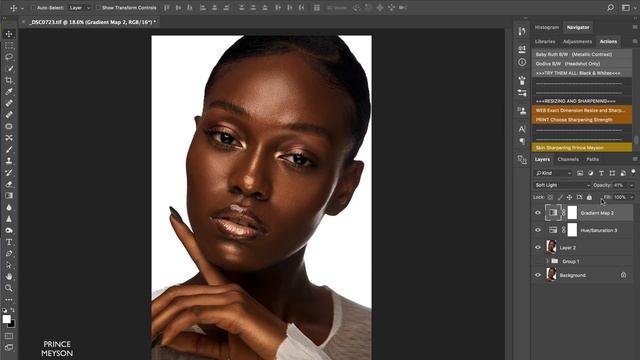Run Skin Sharpening Prince Meyson action
Screen dimensions: 640x360
[582, 148]
